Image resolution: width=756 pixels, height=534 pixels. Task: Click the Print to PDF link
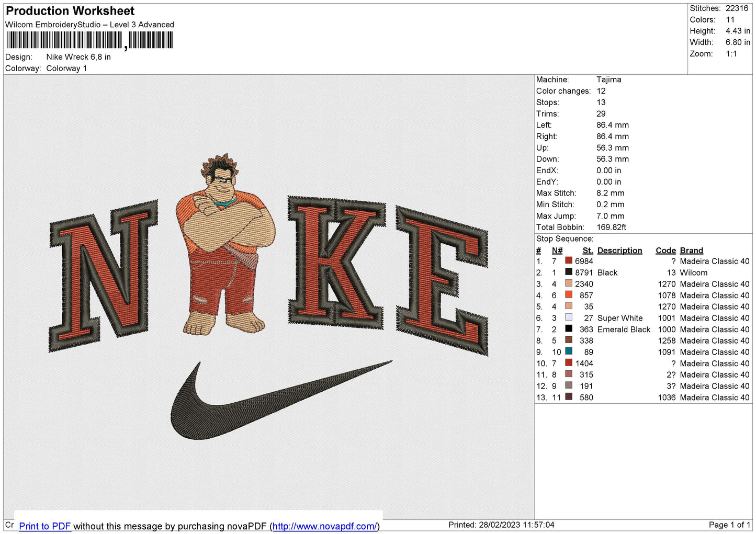pyautogui.click(x=44, y=526)
